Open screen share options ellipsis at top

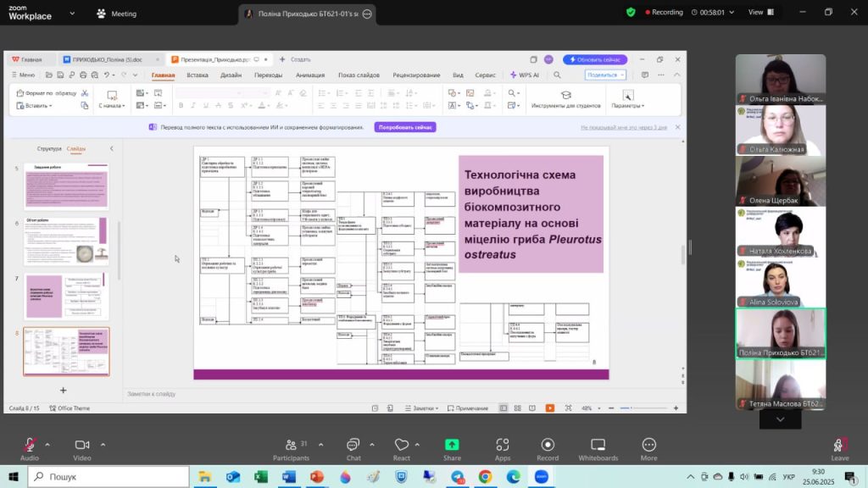[x=367, y=14]
